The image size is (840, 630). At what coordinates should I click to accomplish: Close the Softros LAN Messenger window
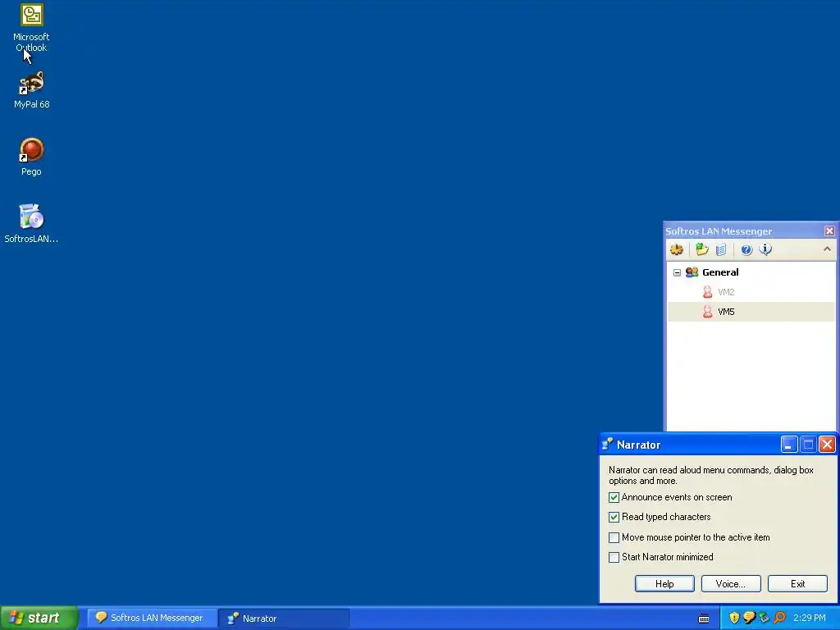pos(829,231)
